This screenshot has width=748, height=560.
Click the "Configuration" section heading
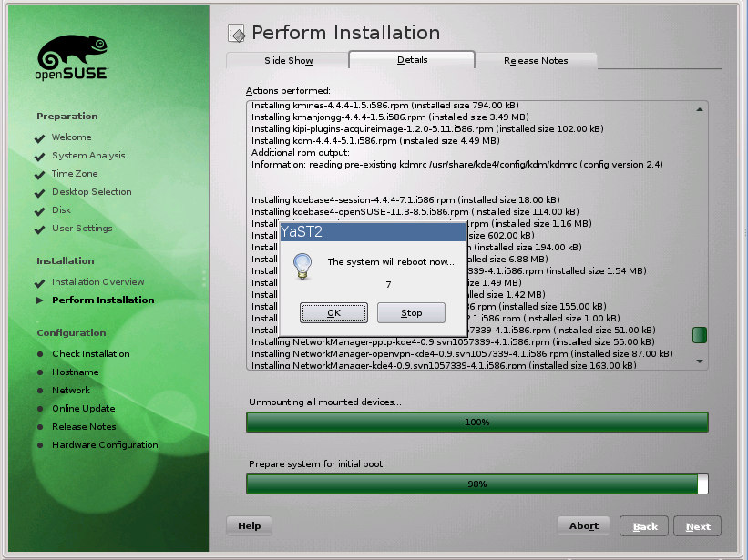(72, 333)
